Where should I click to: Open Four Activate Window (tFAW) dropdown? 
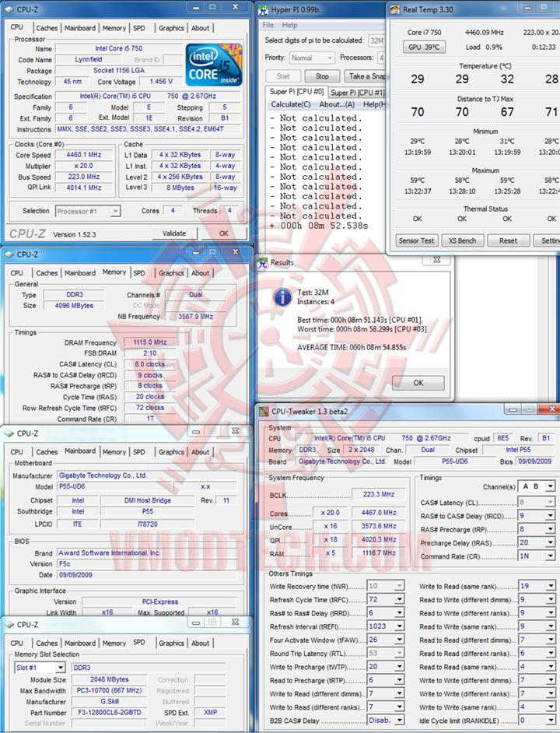[386, 640]
